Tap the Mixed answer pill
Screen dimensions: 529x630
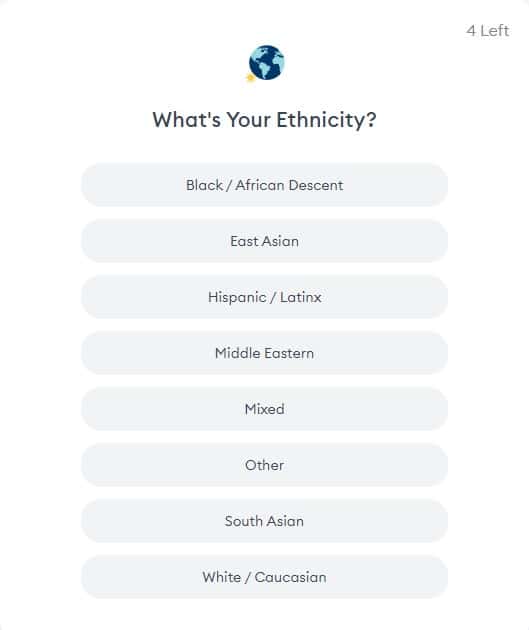pyautogui.click(x=264, y=409)
